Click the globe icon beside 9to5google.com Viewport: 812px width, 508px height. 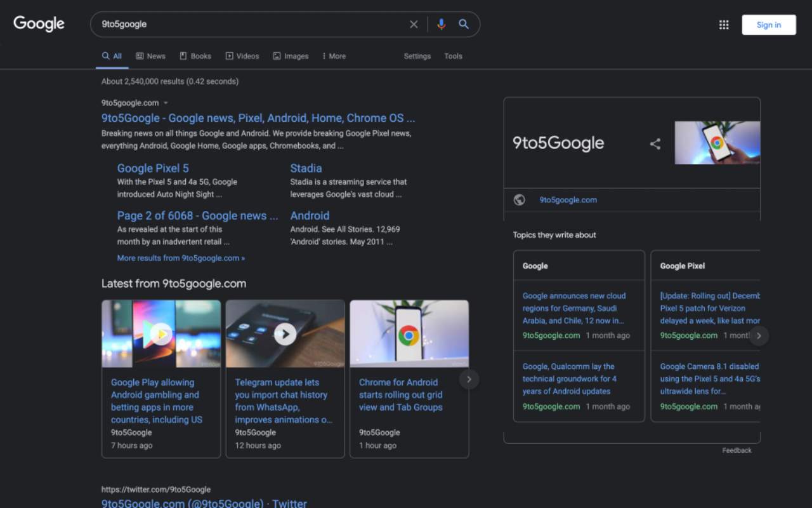(x=519, y=200)
